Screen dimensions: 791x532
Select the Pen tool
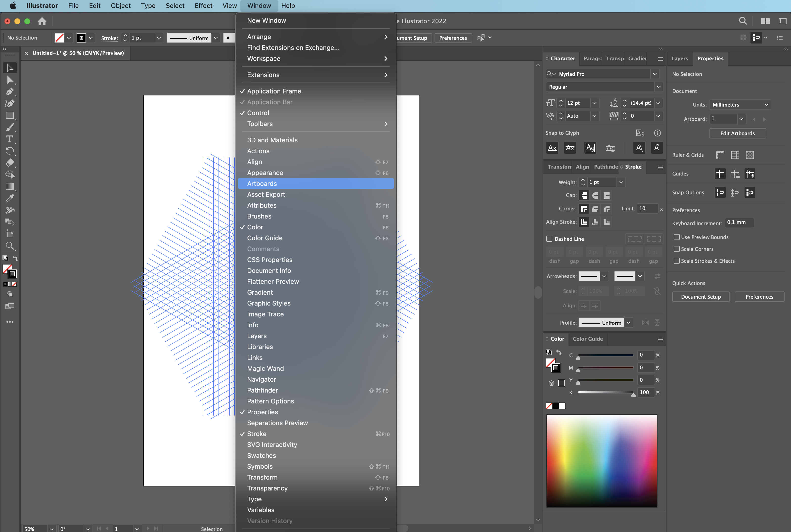[9, 92]
